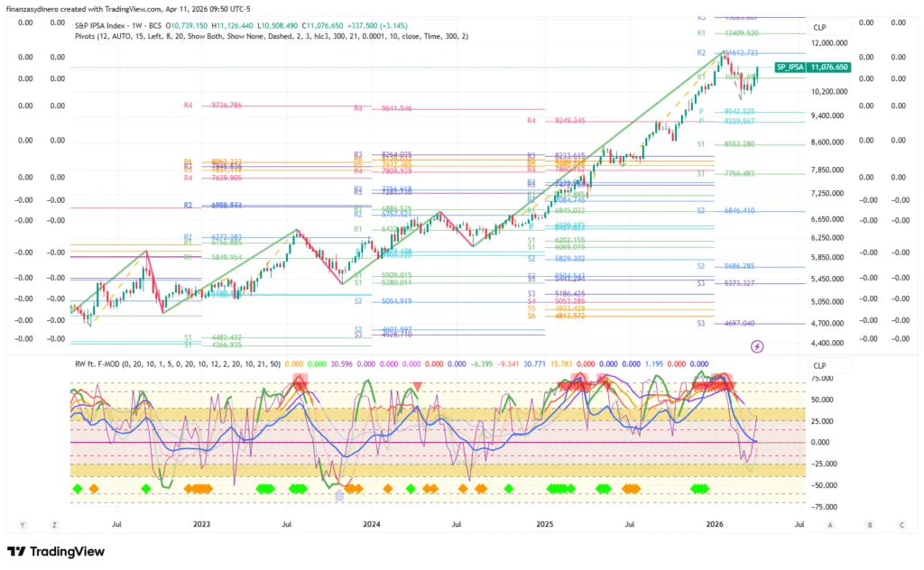
Task: Click the 2026 label on the time axis
Action: click(714, 523)
